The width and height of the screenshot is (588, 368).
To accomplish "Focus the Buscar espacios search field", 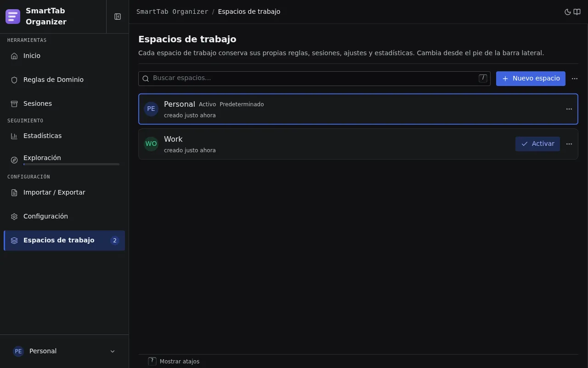I will [314, 79].
